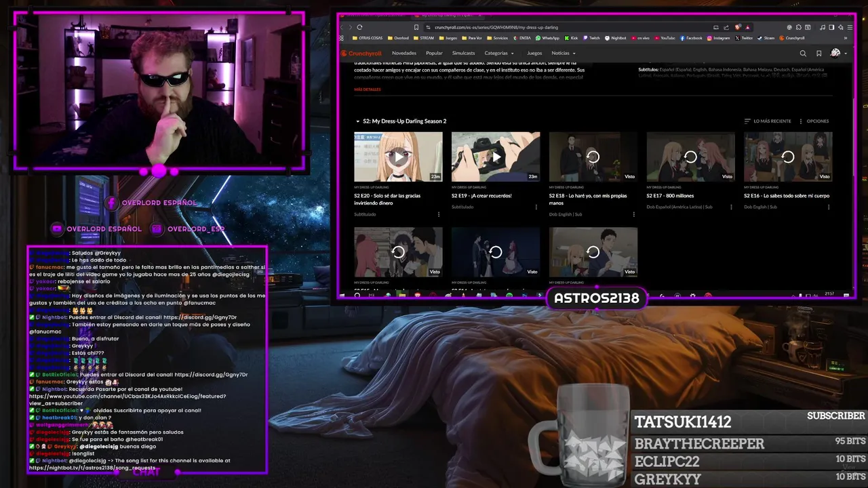Open the Overlord bookmark folder
Screen dimensions: 868x488
tap(399, 38)
